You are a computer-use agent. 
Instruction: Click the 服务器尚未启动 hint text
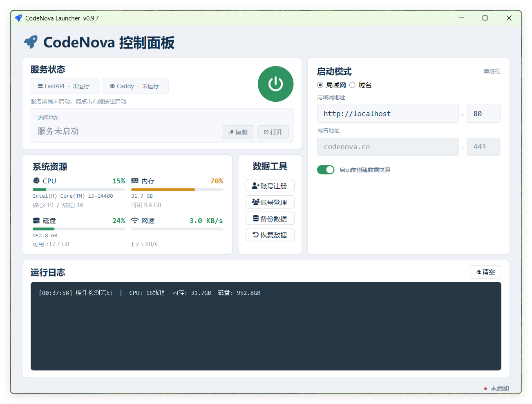pos(78,101)
